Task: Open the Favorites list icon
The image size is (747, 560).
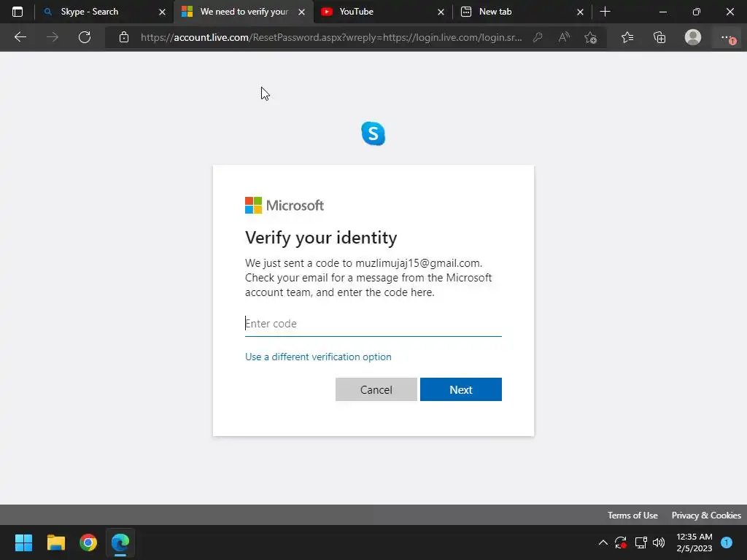Action: (x=627, y=37)
